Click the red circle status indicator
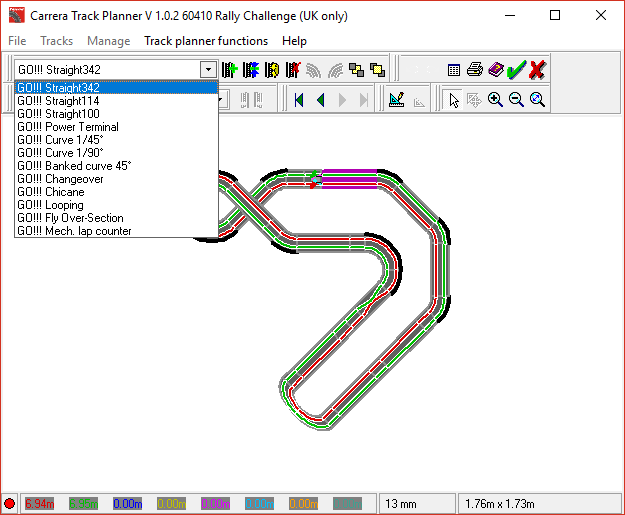The width and height of the screenshot is (625, 515). (10, 503)
